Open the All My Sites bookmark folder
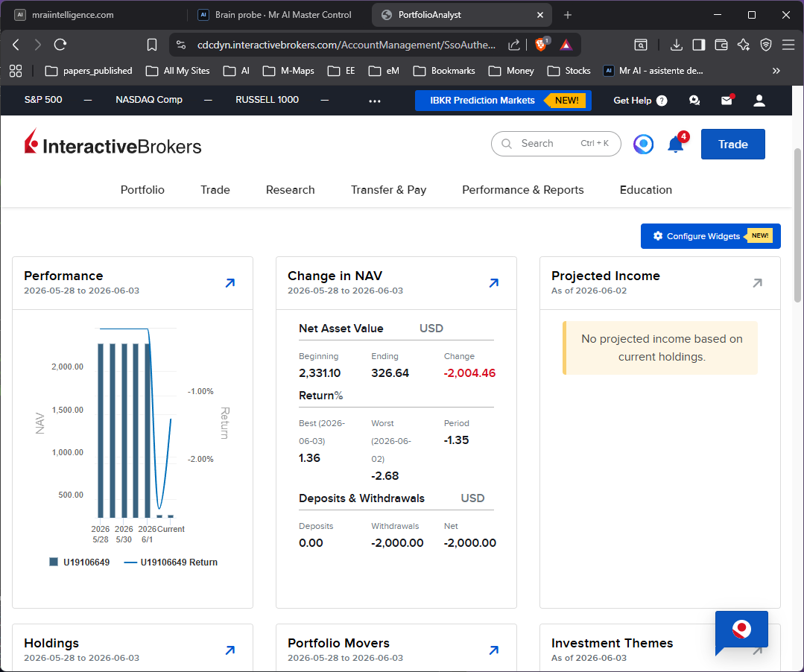 [178, 71]
